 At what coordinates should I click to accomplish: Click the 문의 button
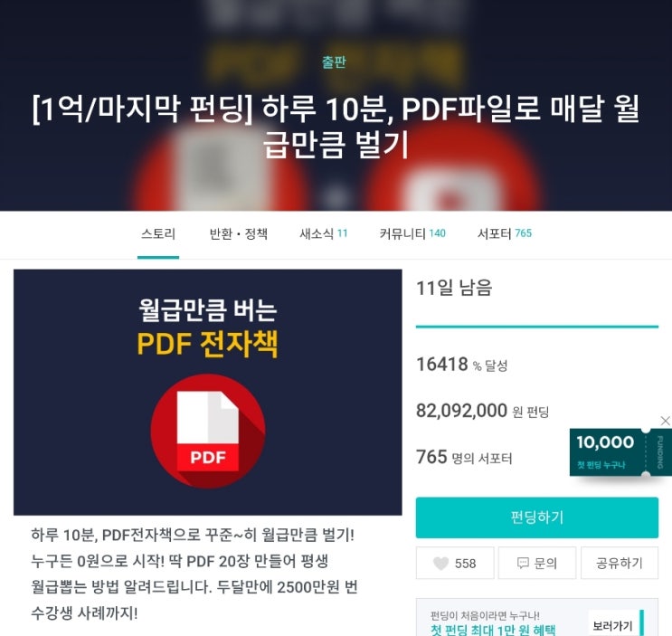point(537,563)
